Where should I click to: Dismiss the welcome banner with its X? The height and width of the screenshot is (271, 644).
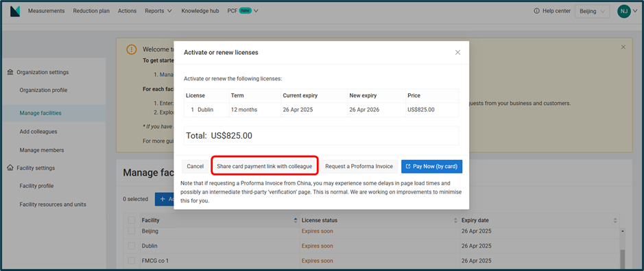[x=623, y=47]
